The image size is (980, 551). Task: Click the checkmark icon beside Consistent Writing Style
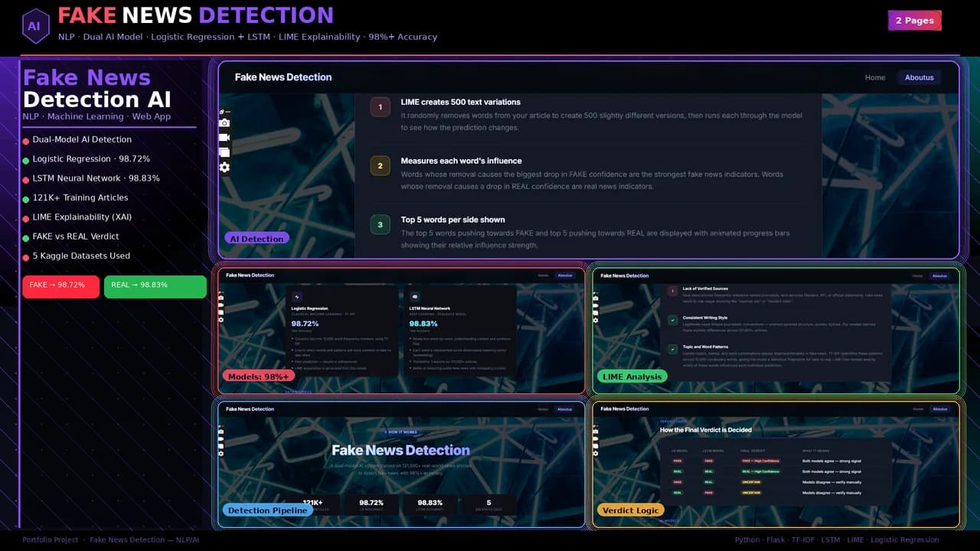672,320
